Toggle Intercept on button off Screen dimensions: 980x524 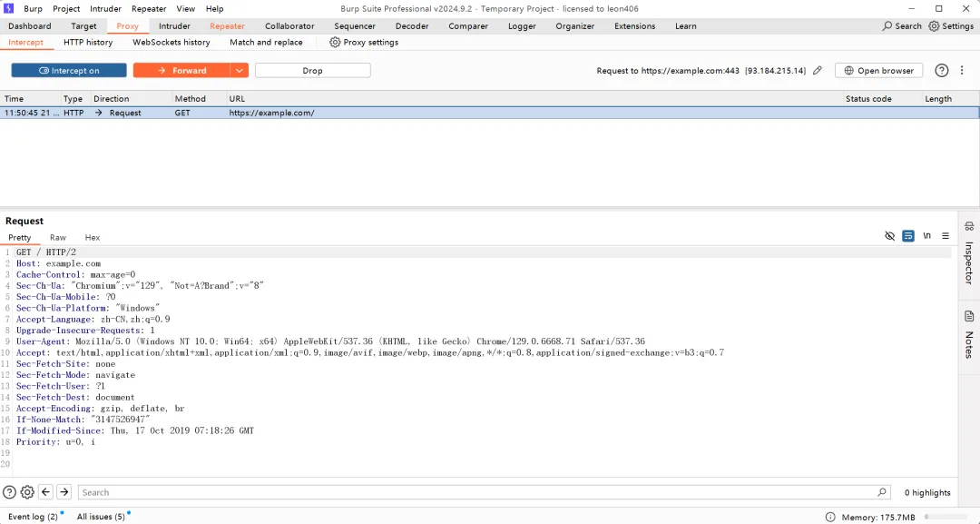(69, 71)
